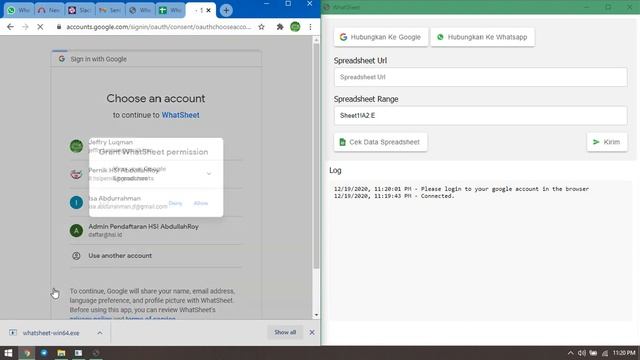The image size is (640, 360).
Task: Click the accounts.google.com address bar
Action: click(158, 27)
